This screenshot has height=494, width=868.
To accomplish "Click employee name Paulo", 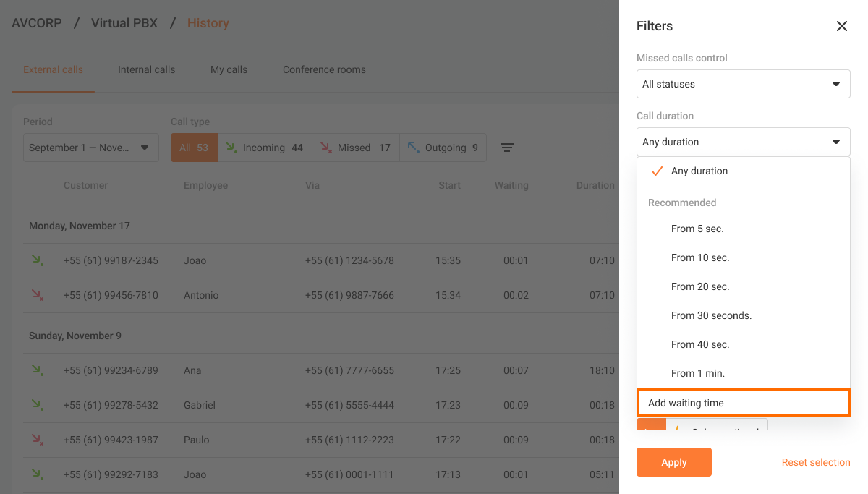I will pos(197,440).
